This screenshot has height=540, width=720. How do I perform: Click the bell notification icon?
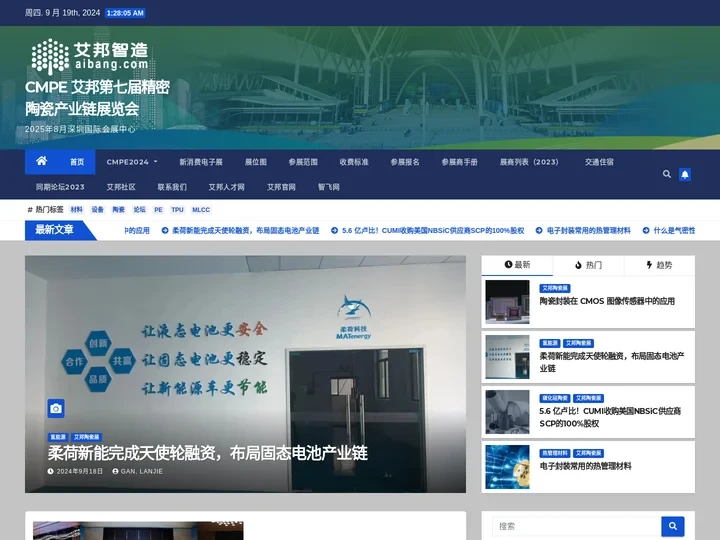[685, 174]
